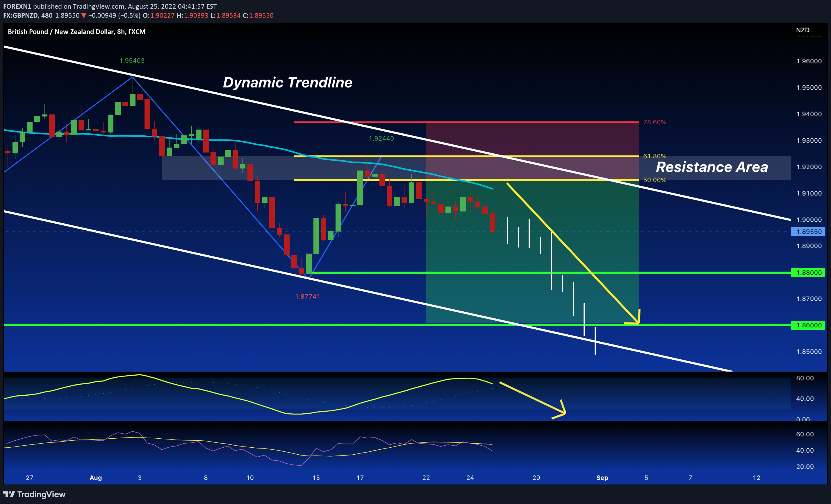Click the 1.87000 price axis label
Viewport: 831px width, 504px height.
point(809,299)
